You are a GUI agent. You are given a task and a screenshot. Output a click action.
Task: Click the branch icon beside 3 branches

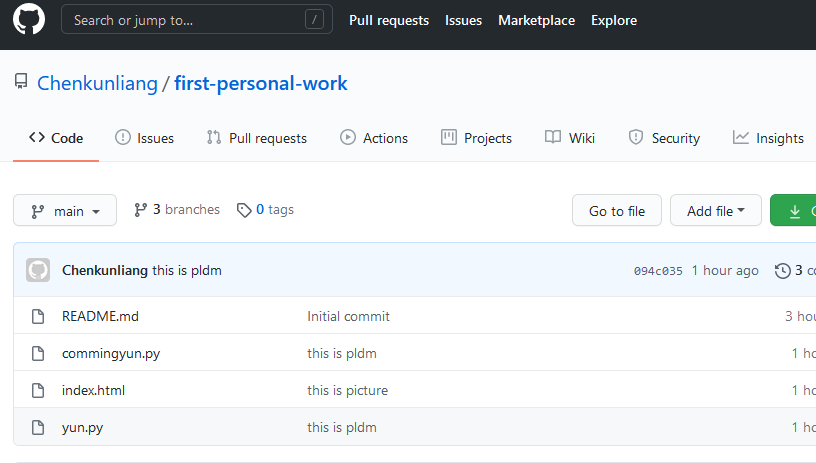(141, 210)
